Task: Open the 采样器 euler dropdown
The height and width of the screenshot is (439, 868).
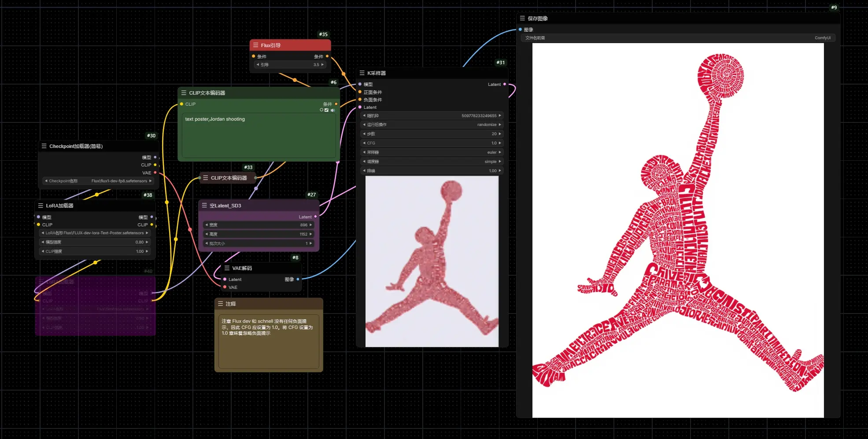Action: coord(432,152)
